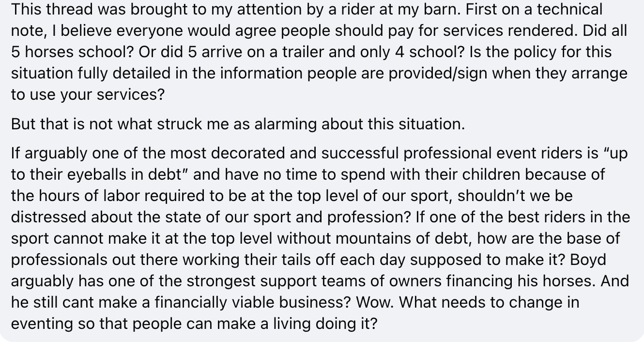
Task: Click the word "Boyd" in the comment
Action: point(588,260)
